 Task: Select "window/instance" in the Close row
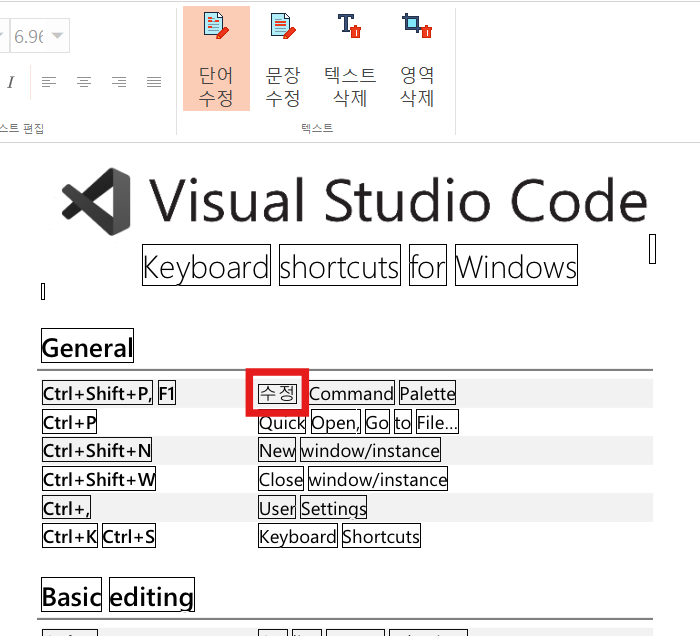378,478
